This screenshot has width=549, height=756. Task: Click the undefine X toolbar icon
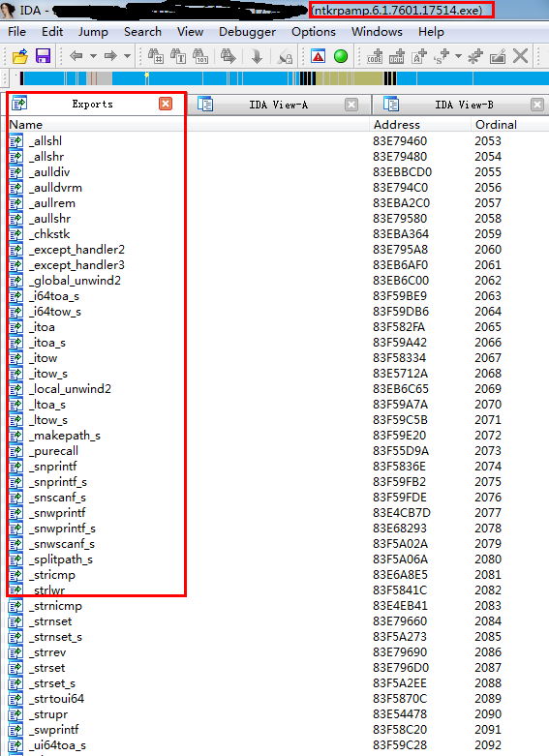tap(521, 56)
